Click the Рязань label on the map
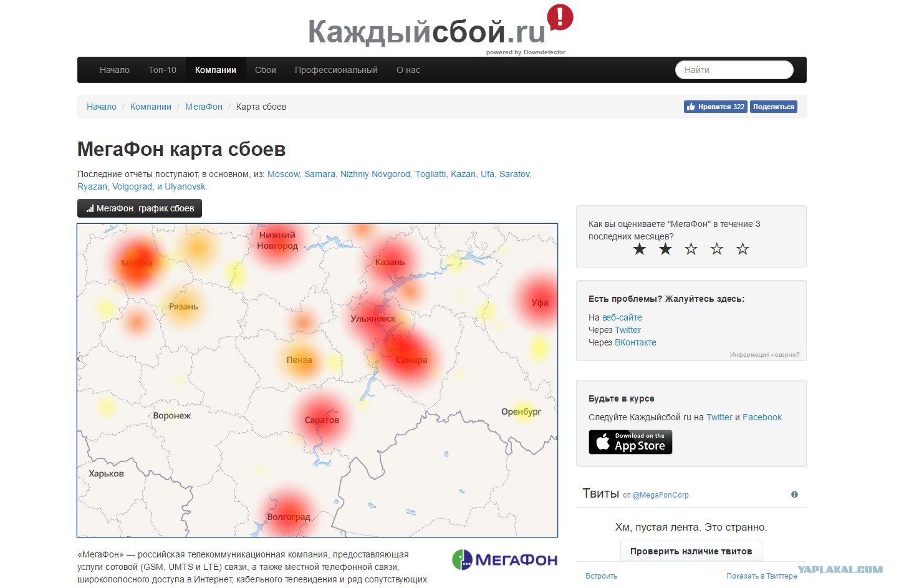The height and width of the screenshot is (588, 899). point(183,307)
